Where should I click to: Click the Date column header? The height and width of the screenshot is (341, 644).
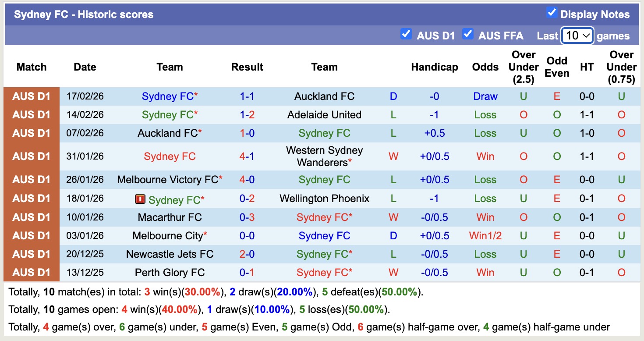point(85,67)
